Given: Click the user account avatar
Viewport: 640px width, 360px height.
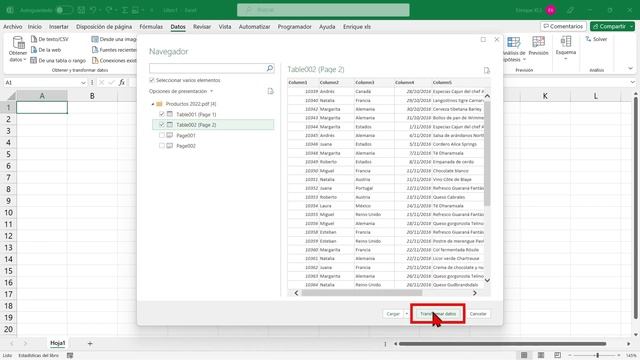Looking at the screenshot, I should click(551, 10).
